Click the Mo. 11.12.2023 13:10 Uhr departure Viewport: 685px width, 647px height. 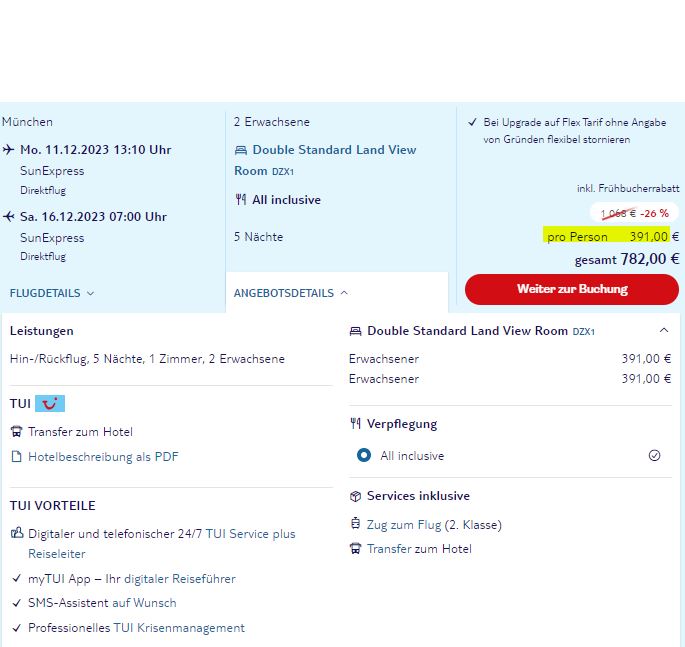click(96, 150)
